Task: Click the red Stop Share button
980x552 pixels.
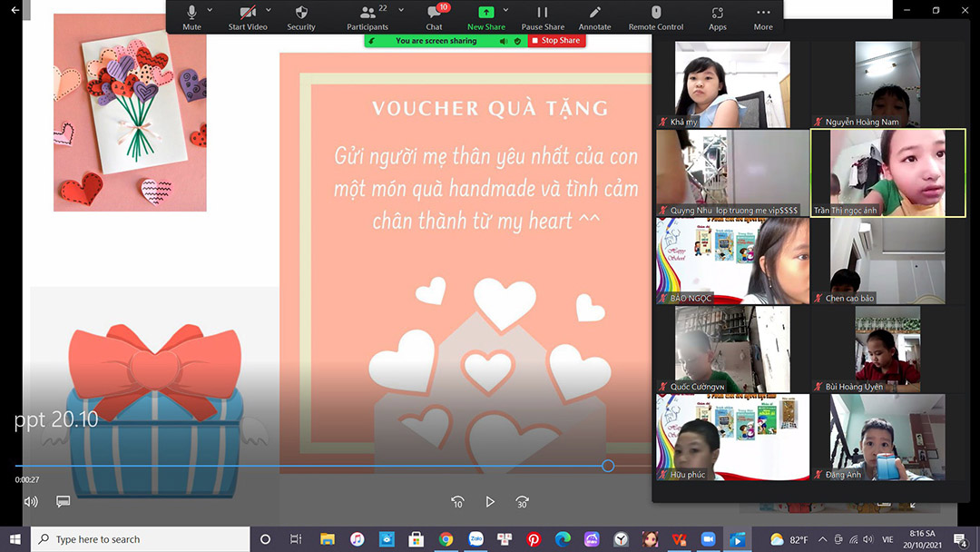Action: pos(556,41)
